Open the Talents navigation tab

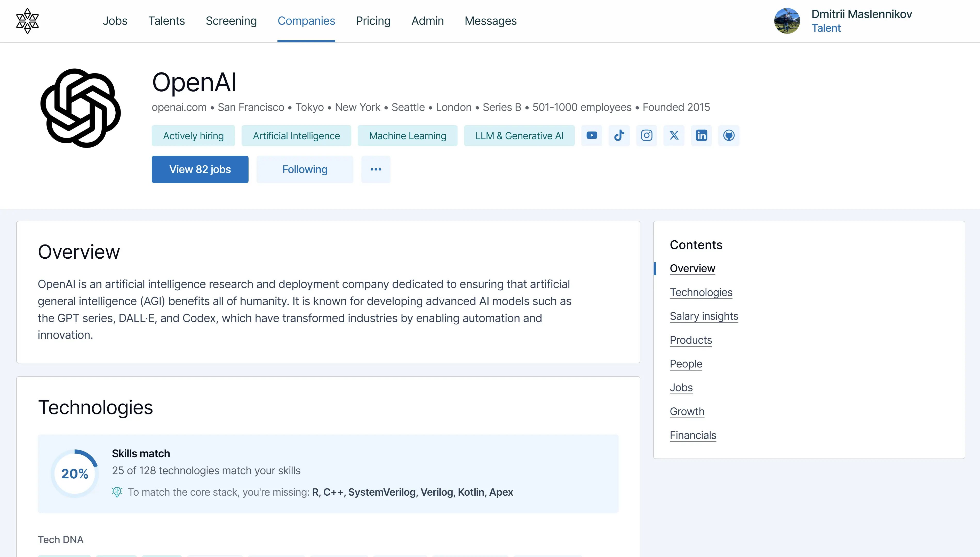pos(166,21)
